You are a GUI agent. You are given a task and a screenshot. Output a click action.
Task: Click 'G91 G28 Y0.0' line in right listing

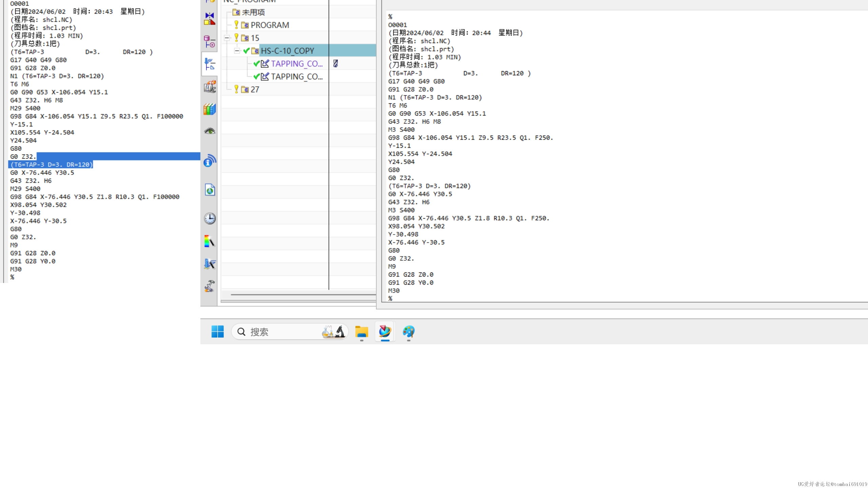click(x=411, y=283)
